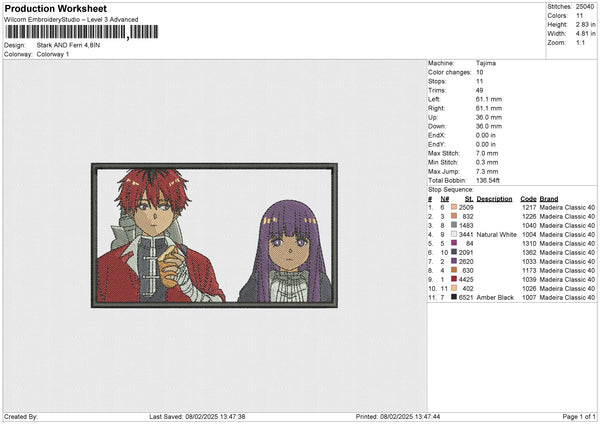Click the Color changes value 10
Viewport: 600px width, 424px height.
click(479, 72)
